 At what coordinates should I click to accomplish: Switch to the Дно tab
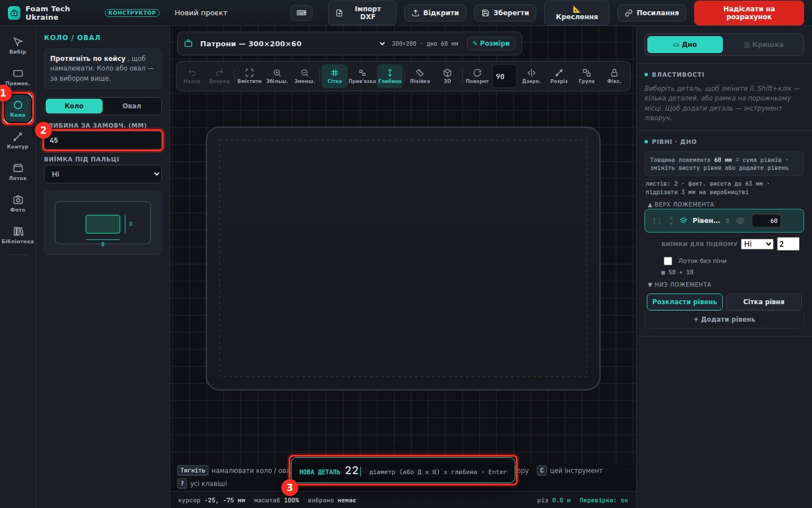coord(685,45)
